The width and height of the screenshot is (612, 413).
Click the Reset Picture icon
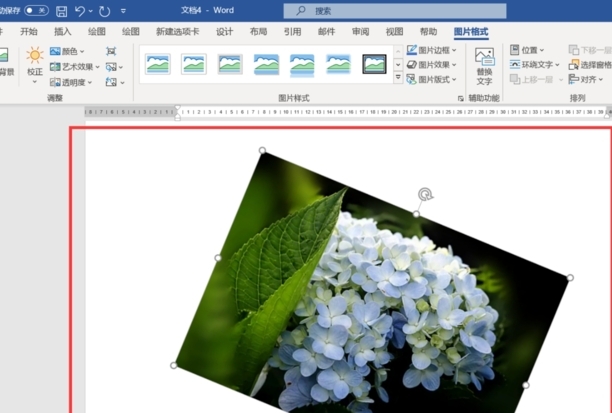111,82
